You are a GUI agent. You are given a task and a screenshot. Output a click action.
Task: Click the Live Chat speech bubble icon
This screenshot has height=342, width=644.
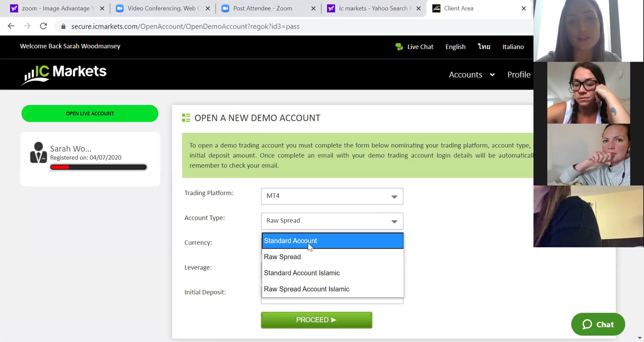point(399,47)
